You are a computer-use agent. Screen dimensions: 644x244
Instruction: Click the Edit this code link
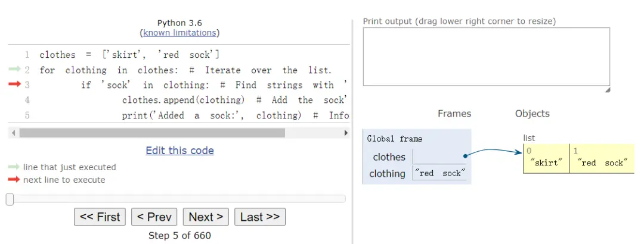click(179, 151)
